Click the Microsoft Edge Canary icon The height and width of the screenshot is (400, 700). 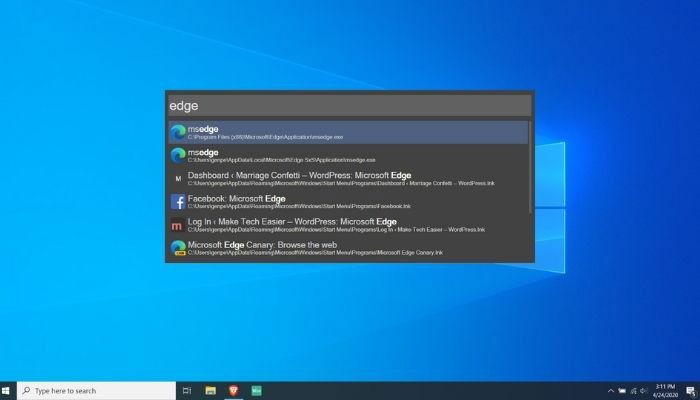(x=178, y=248)
